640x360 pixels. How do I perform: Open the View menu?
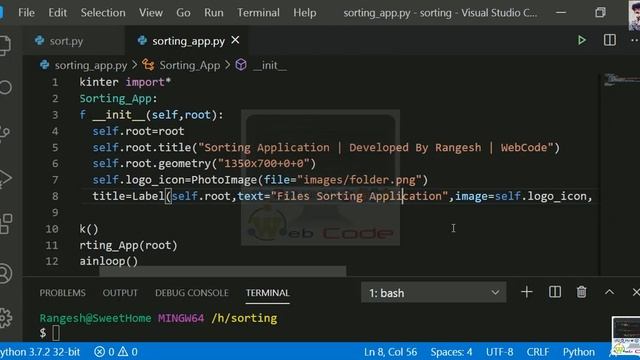pos(151,13)
